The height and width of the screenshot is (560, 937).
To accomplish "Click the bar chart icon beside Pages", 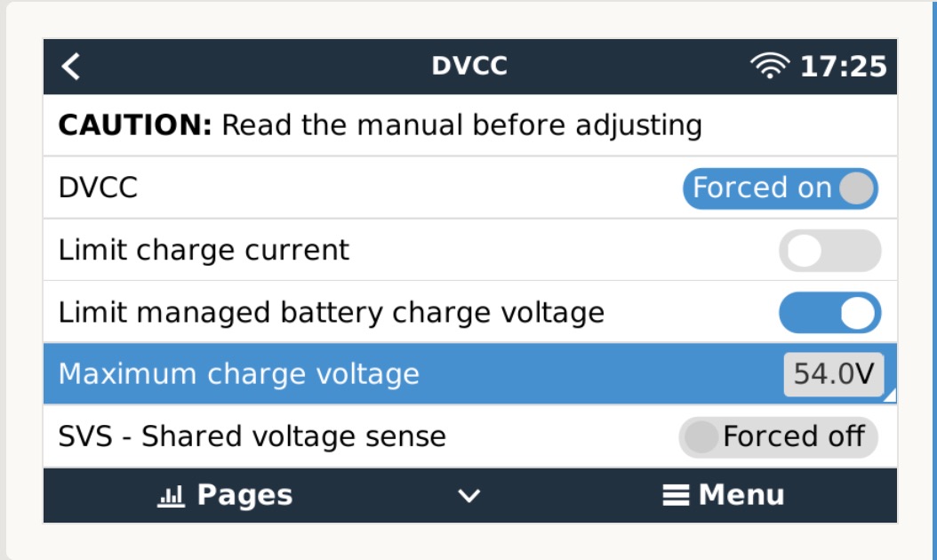I will (169, 497).
